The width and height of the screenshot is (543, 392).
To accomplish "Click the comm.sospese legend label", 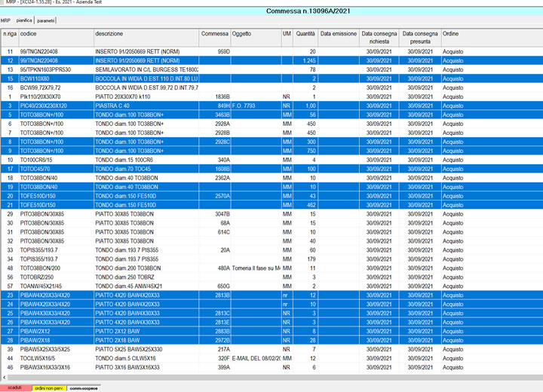I will [x=84, y=388].
